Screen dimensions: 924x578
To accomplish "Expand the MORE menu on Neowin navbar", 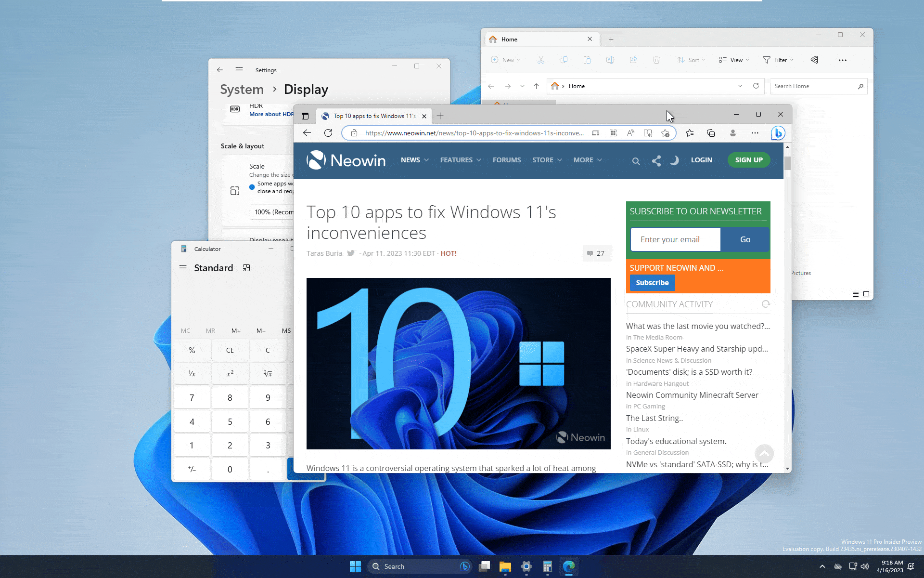I will (588, 160).
